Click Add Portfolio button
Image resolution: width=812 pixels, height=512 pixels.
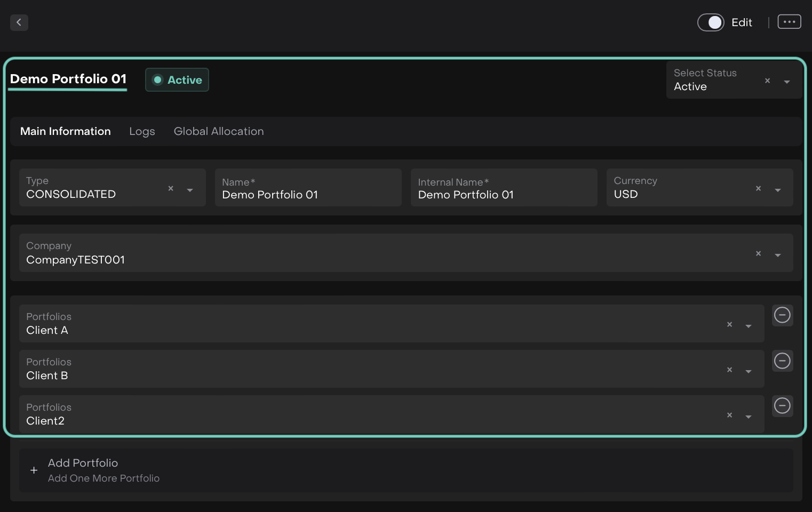click(x=83, y=470)
